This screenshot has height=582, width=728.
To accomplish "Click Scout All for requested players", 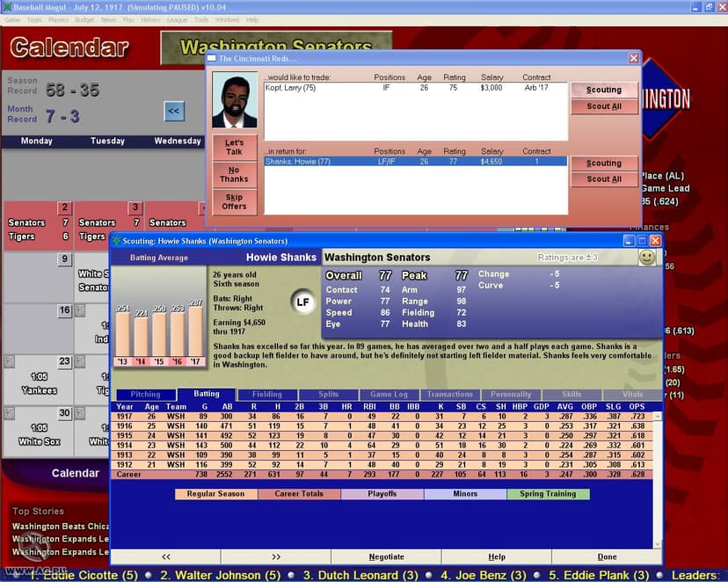I will (603, 179).
